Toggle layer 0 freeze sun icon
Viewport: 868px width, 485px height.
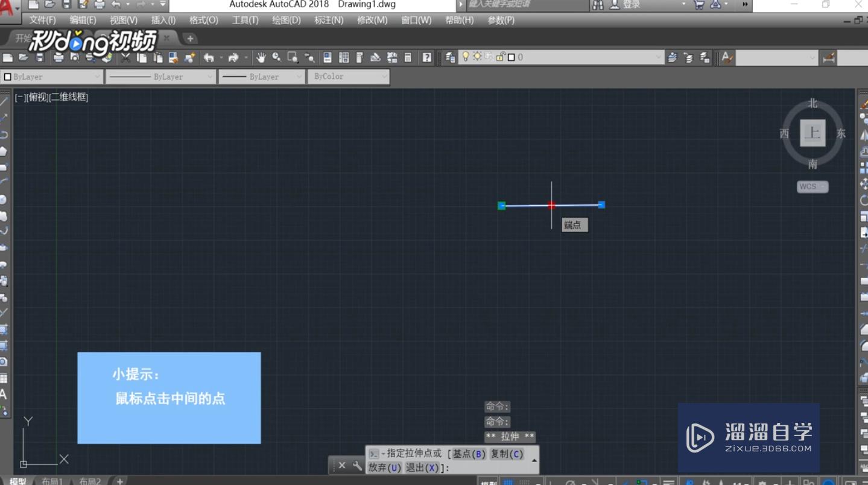477,57
